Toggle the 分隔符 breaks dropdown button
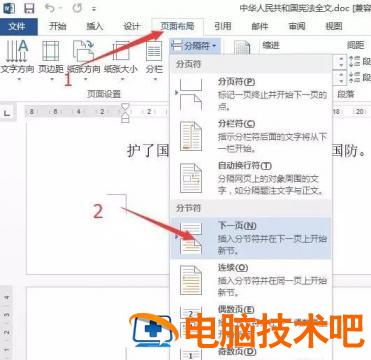This screenshot has width=371, height=360. 195,46
